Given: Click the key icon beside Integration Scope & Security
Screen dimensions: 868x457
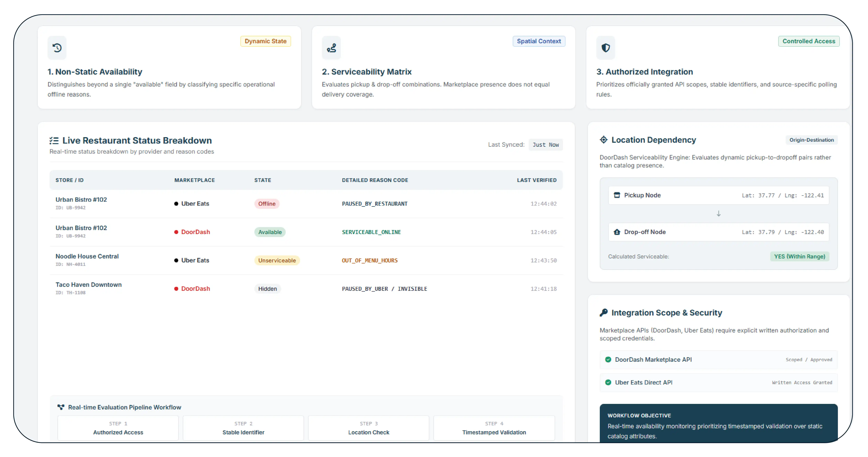Looking at the screenshot, I should [603, 313].
